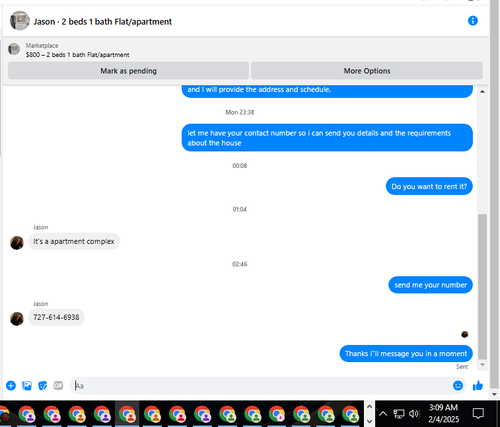Open the "$800 – 2 beds 1 bath Flat/apartment" listing text
The width and height of the screenshot is (500, 427).
coord(78,55)
